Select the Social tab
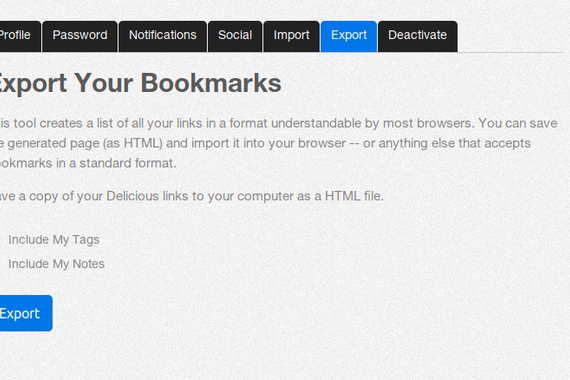Viewport: 570px width, 380px height. 235,36
